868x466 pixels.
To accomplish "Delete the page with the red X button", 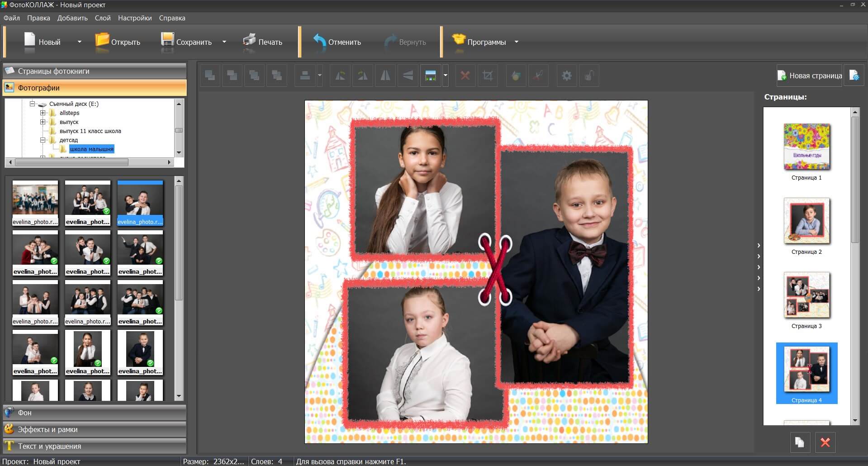I will (x=825, y=442).
